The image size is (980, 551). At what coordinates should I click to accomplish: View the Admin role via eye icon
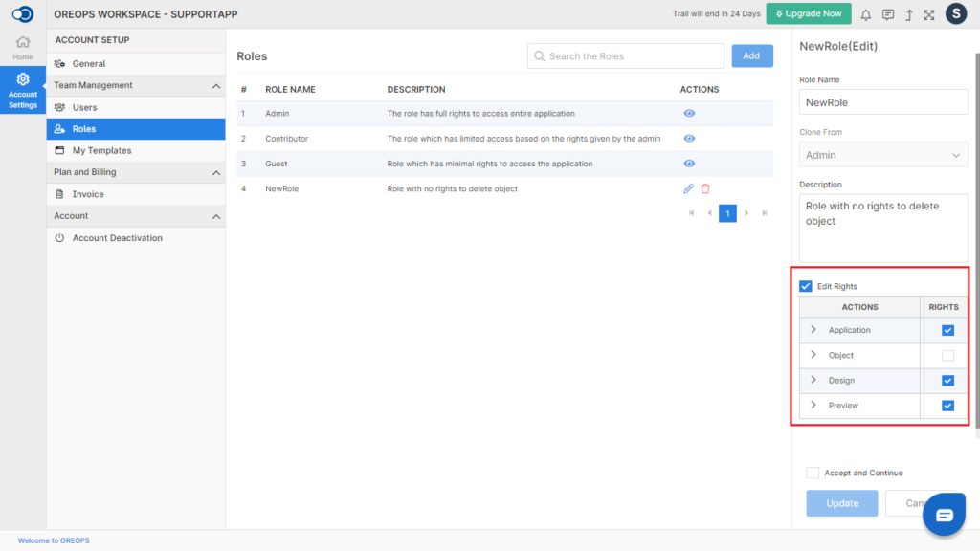689,113
